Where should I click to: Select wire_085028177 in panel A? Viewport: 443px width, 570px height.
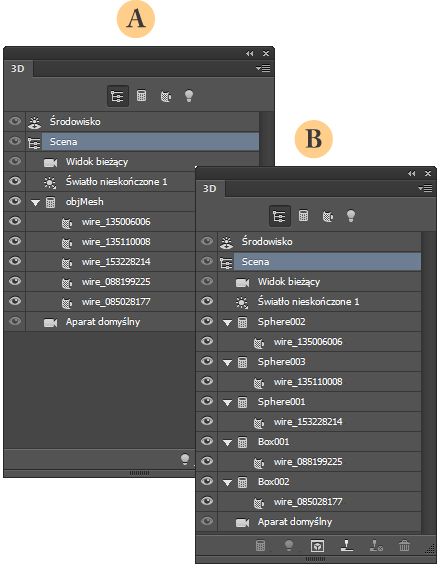pos(110,302)
